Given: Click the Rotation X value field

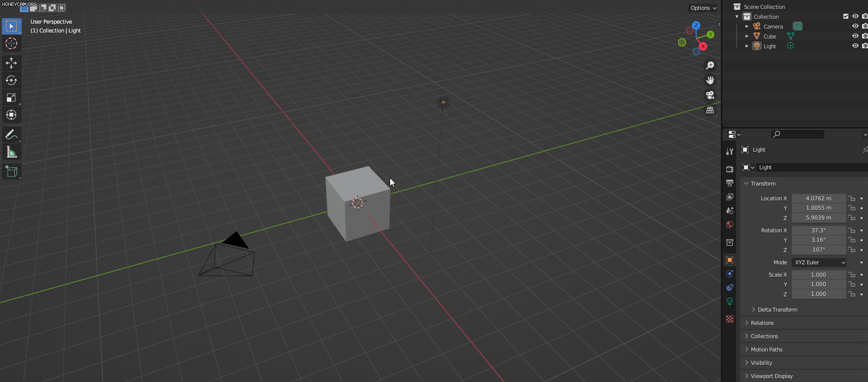Looking at the screenshot, I should pyautogui.click(x=819, y=230).
